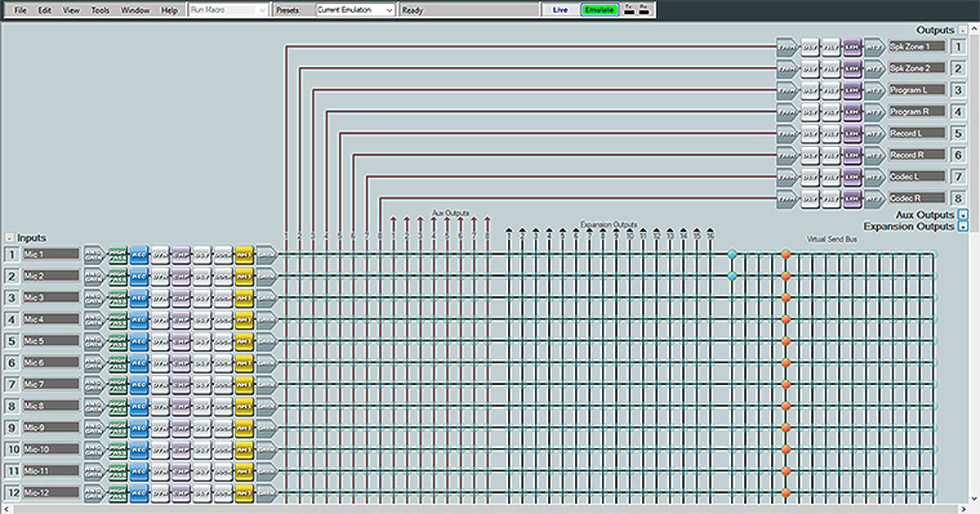Open the Mic 6 analog gain block

(95, 362)
